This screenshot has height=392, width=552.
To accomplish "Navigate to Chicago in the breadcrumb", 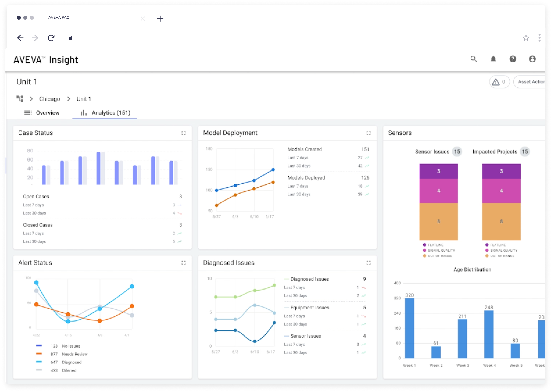I will click(49, 99).
